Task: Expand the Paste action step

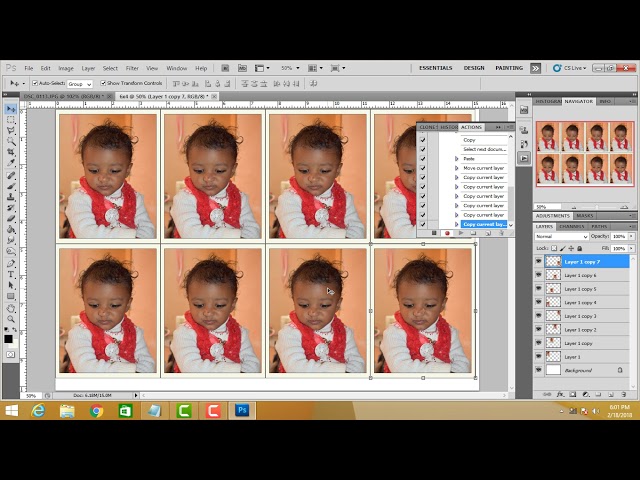Action: [457, 159]
